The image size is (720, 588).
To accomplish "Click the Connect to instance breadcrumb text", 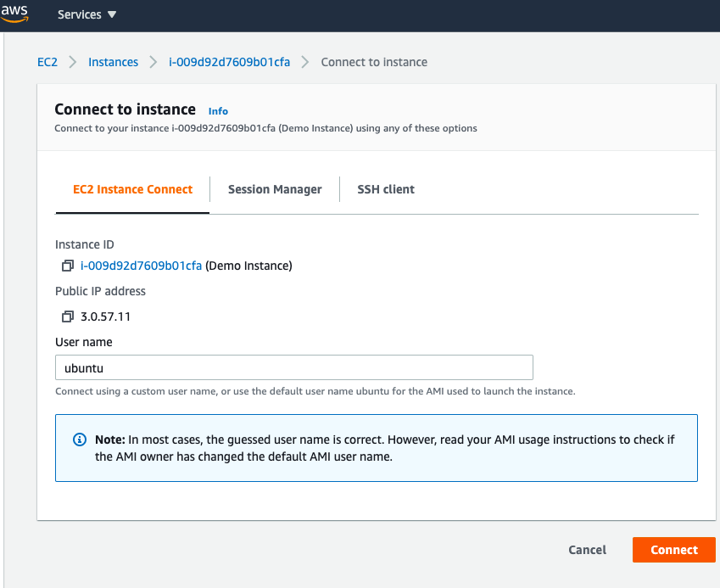I will (374, 61).
